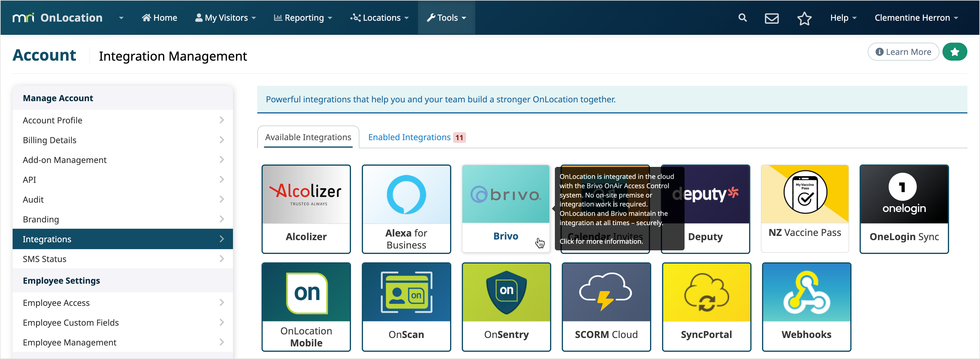Image resolution: width=980 pixels, height=359 pixels.
Task: Open the search magnifier icon
Action: tap(742, 17)
